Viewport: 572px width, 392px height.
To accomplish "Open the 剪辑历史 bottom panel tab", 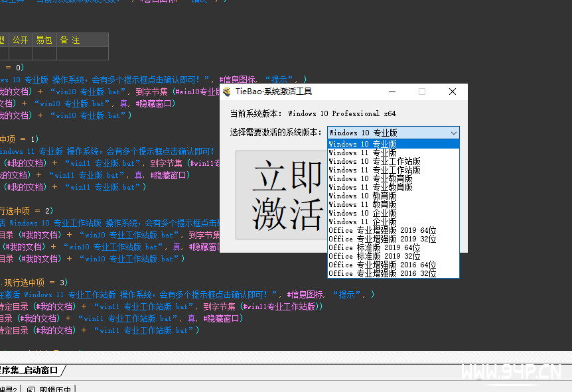I will coord(50,389).
